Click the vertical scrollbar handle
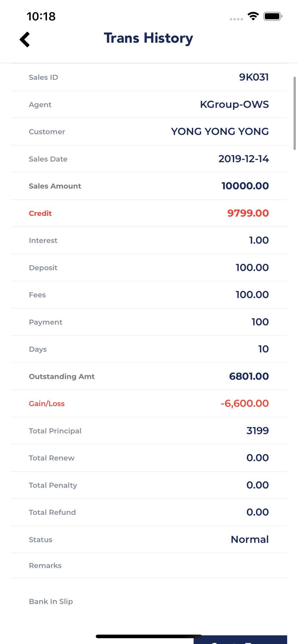The width and height of the screenshot is (298, 644). point(294,113)
